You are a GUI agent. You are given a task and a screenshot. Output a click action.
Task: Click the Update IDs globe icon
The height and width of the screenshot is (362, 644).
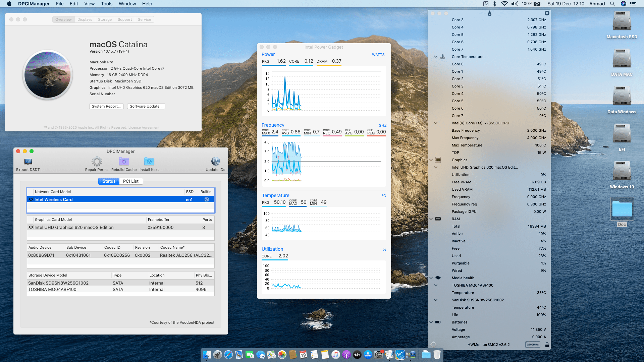[x=215, y=161]
